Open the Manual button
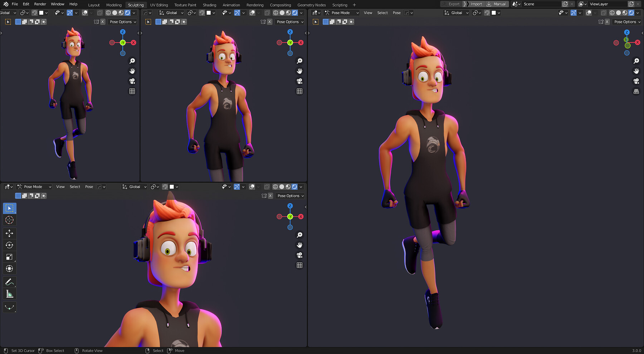 click(496, 4)
